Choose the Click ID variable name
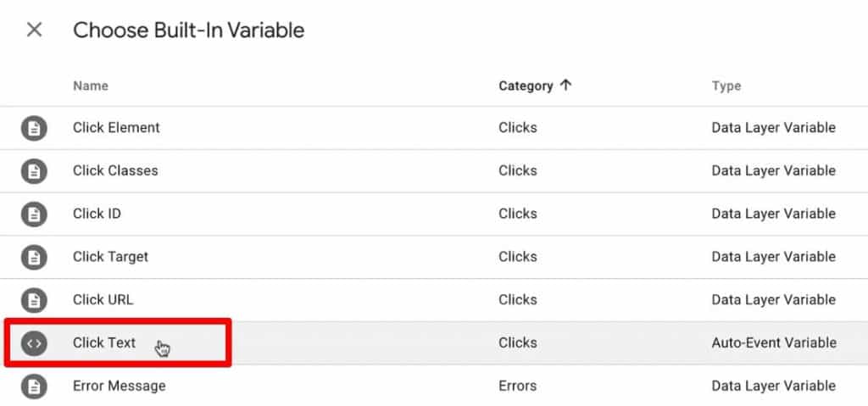The height and width of the screenshot is (406, 868). pos(97,214)
